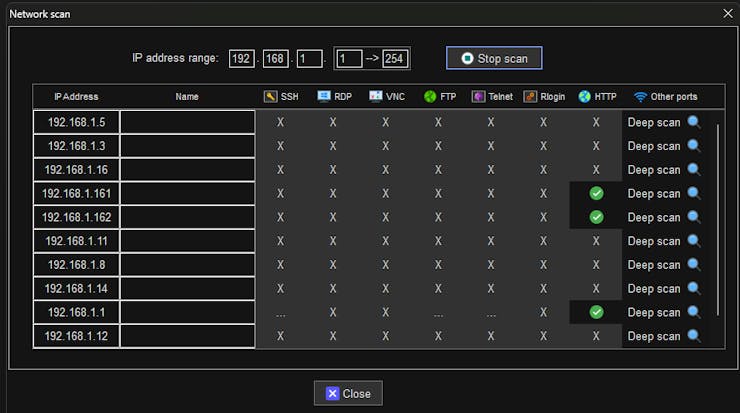This screenshot has height=413, width=740.
Task: Click the results list vertical scrollbar
Action: (718, 220)
